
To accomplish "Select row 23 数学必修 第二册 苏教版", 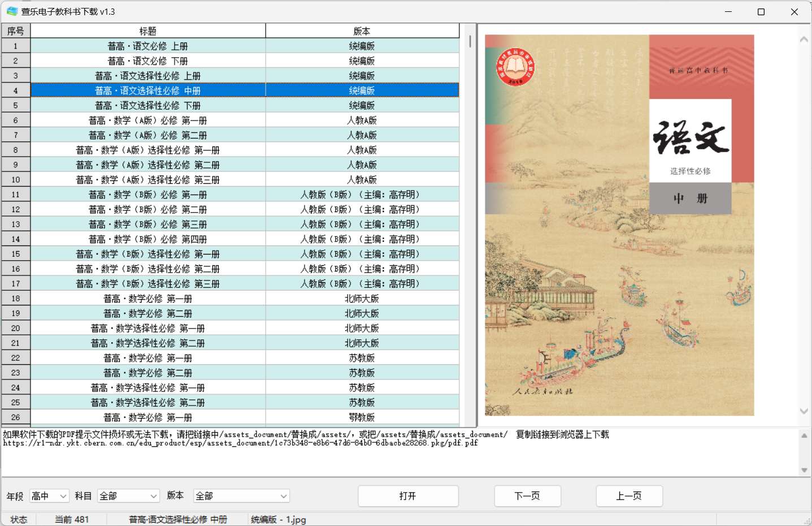I will 245,373.
